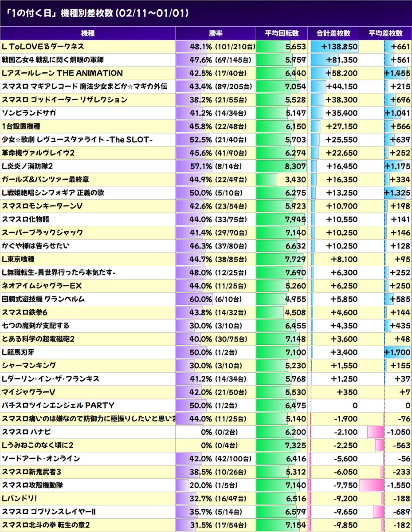Click ネオアイムジャグラーEX machine name
412x532 pixels.
pyautogui.click(x=42, y=286)
